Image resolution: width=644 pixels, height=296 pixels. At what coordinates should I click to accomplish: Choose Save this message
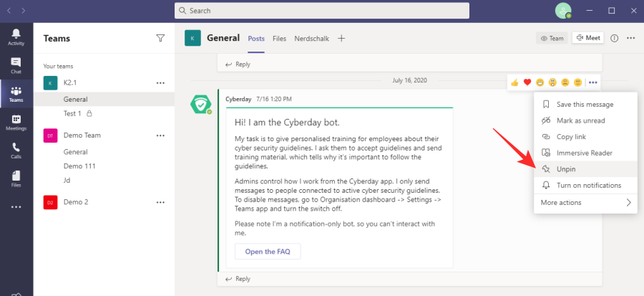pyautogui.click(x=585, y=105)
